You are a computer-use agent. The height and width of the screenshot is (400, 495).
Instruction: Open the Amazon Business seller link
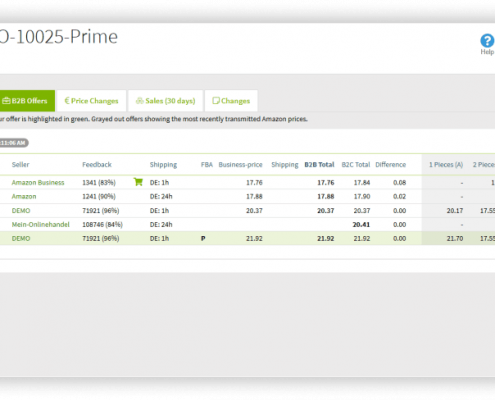(x=38, y=183)
